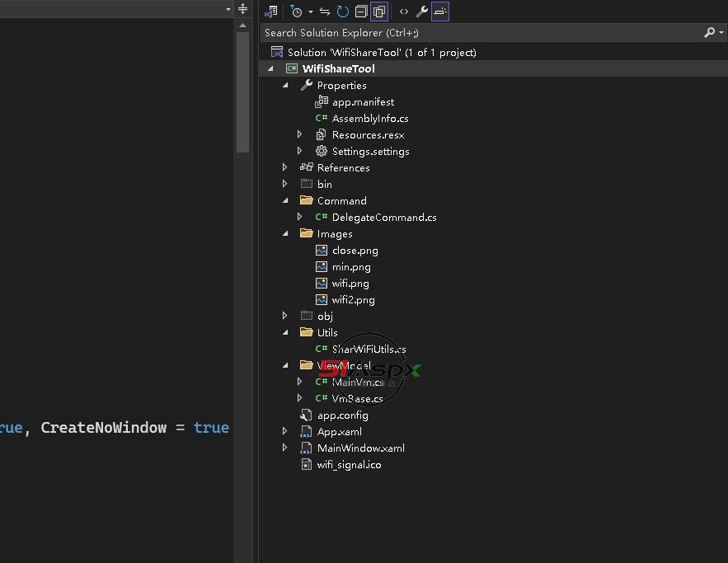Click the Switch Views icon in Solution Explorer toolbar
Image resolution: width=728 pixels, height=563 pixels.
pyautogui.click(x=270, y=12)
